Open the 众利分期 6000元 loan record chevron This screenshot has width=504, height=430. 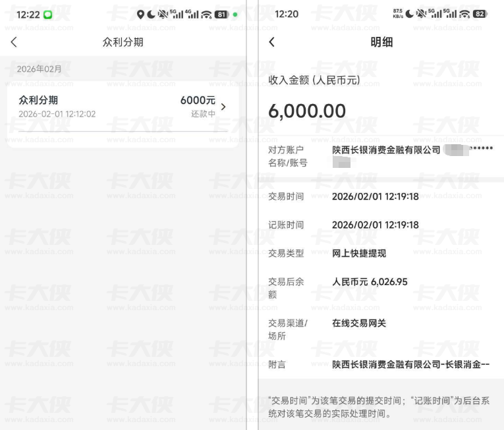pyautogui.click(x=223, y=107)
